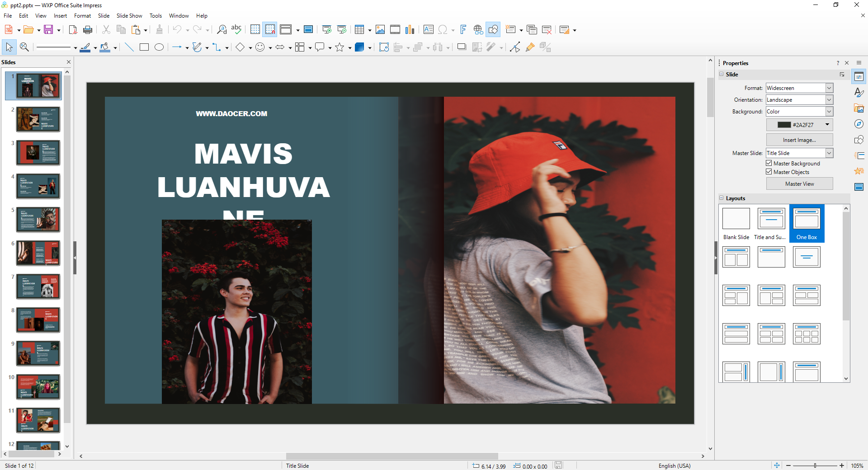This screenshot has height=470, width=868.
Task: Open the Format menu
Action: click(82, 16)
